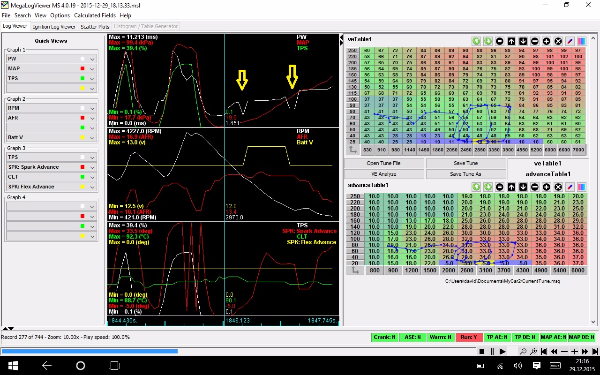Click axis swap arrow icon below veTable1
Image resolution: width=600 pixels, height=375 pixels.
[353, 150]
